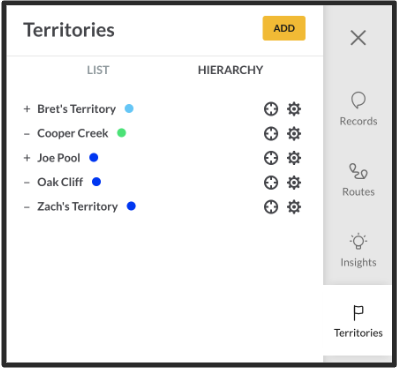Open settings gear for Cooper Creek

pos(294,134)
